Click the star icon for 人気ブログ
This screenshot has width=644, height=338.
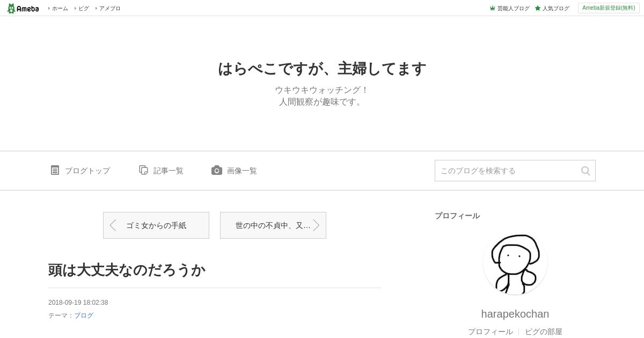[538, 8]
